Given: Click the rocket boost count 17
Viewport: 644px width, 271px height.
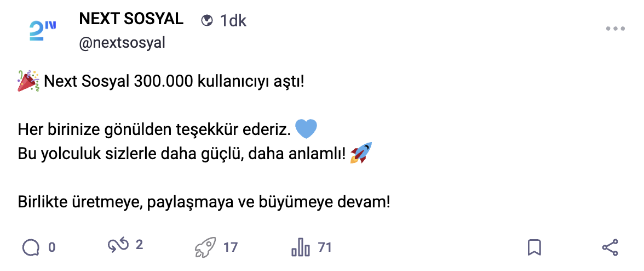Looking at the screenshot, I should coord(231,247).
